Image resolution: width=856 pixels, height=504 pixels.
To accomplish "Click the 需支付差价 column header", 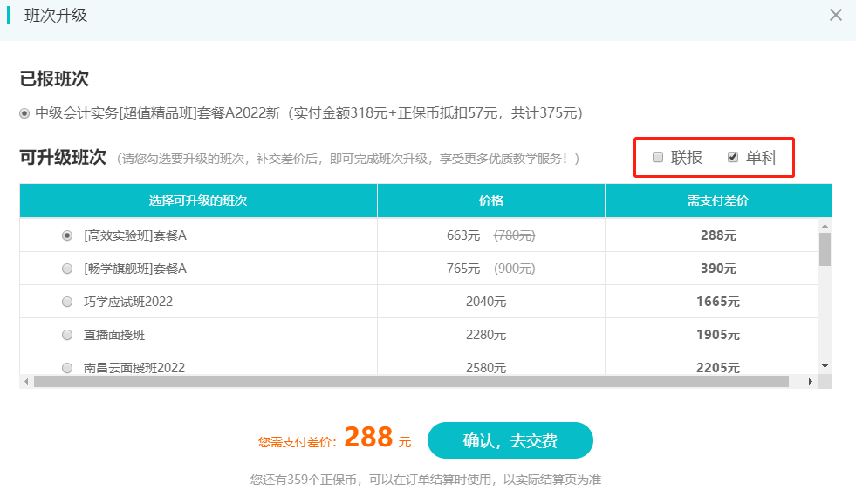I will 717,200.
